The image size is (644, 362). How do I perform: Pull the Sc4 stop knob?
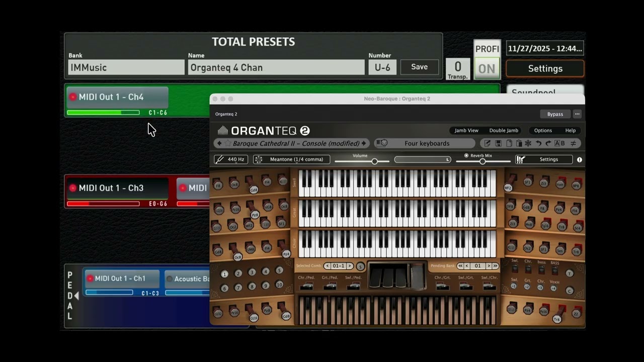[x=578, y=228]
